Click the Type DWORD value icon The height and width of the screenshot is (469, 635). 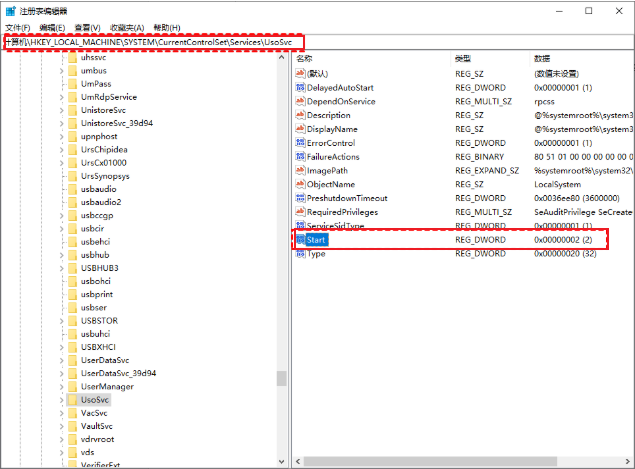pyautogui.click(x=300, y=254)
